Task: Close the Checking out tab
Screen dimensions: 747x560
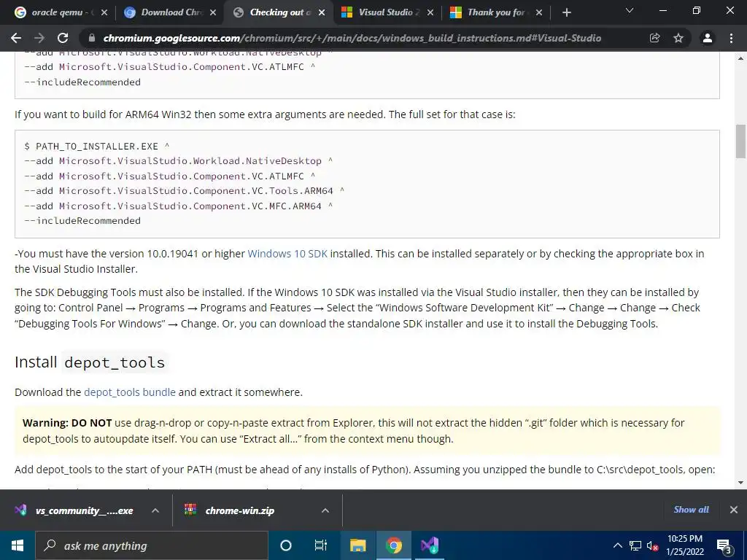Action: coord(322,12)
